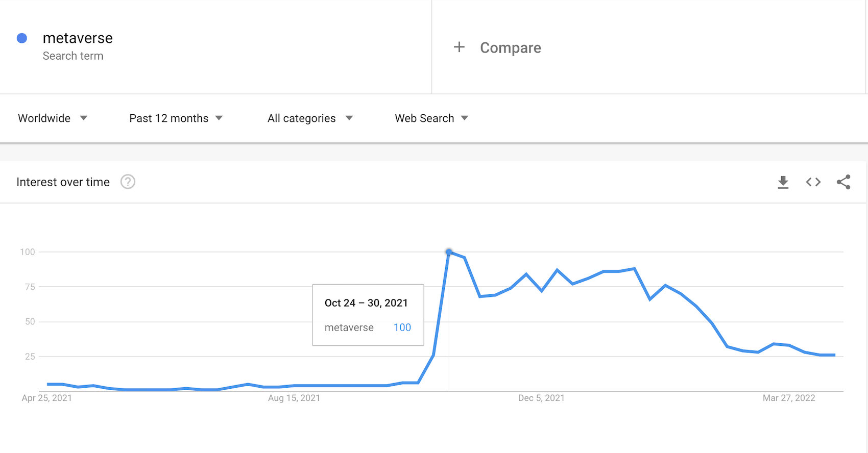Viewport: 868px width, 453px height.
Task: Expand the Web Search type dropdown
Action: 431,118
